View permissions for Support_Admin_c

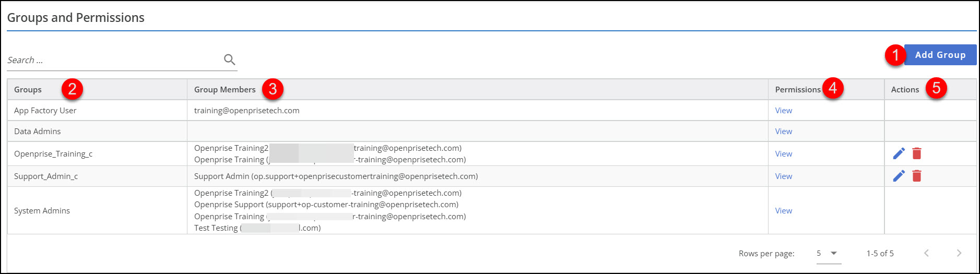(x=783, y=176)
